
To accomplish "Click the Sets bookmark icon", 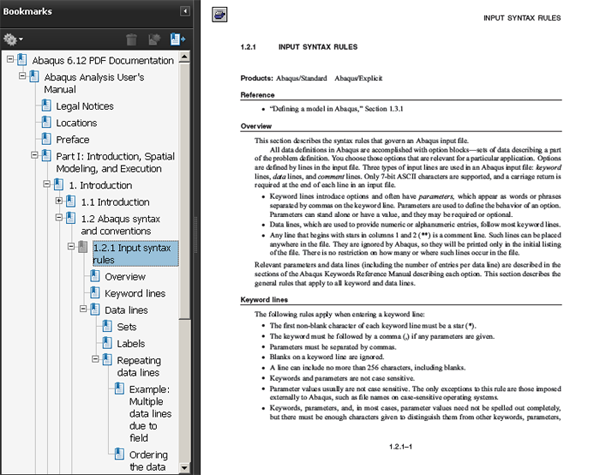I will pos(107,326).
